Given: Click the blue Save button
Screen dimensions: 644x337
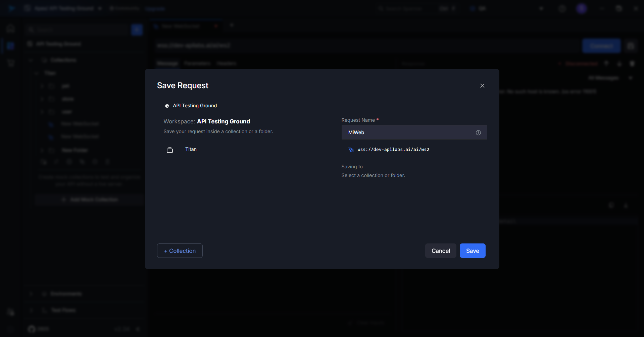Looking at the screenshot, I should [472, 251].
